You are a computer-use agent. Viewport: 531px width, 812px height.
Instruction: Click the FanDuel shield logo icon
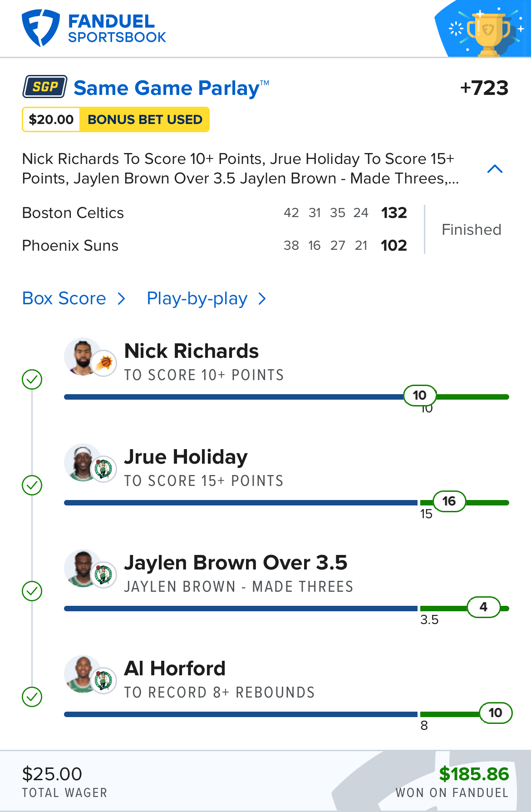coord(41,28)
